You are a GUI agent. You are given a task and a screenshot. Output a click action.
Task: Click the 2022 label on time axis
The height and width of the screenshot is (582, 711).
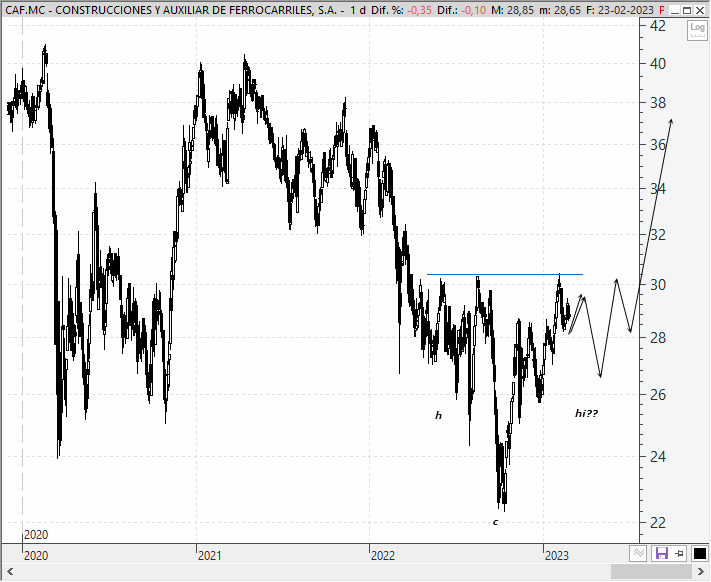383,556
